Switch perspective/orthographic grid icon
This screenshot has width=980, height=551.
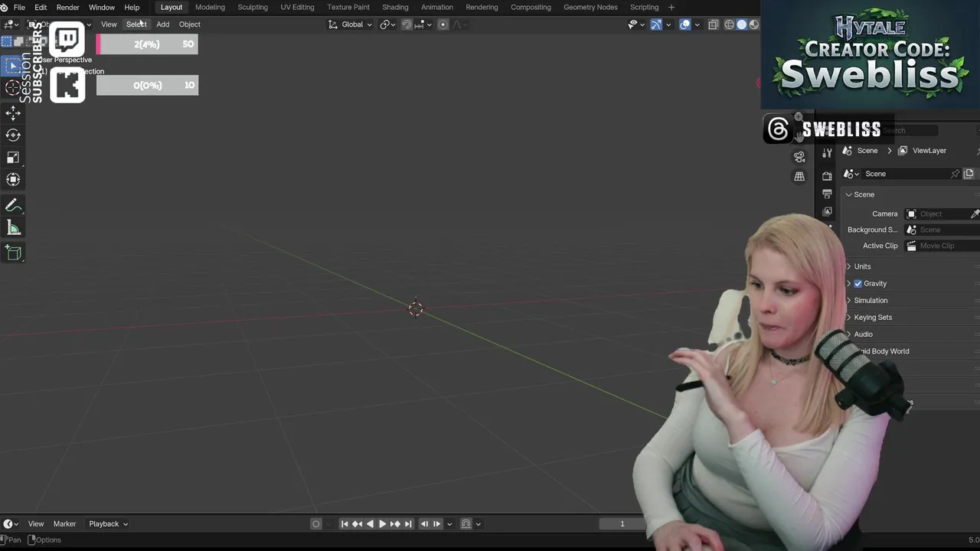[799, 176]
